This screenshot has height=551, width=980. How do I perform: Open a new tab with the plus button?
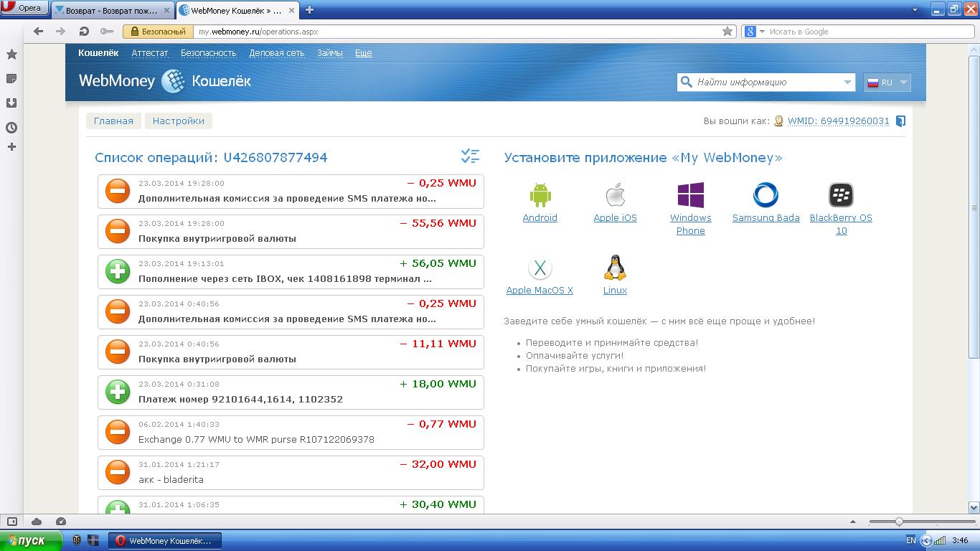click(x=310, y=10)
